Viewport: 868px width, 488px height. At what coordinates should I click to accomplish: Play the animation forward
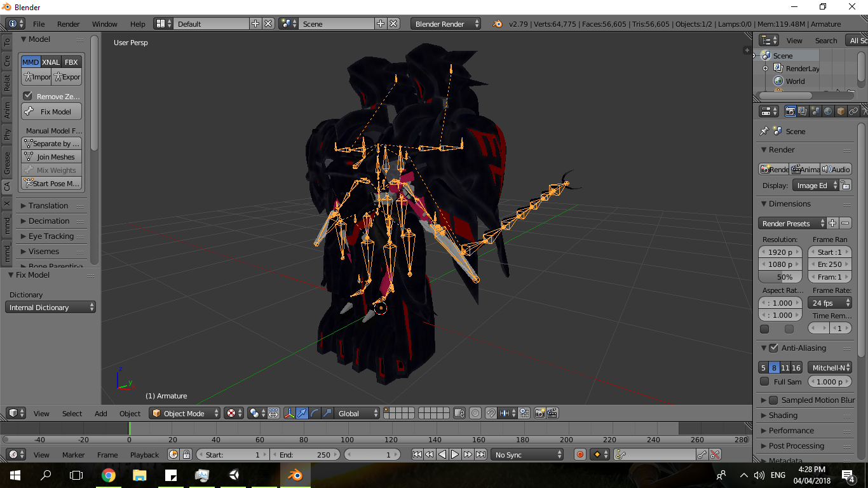(455, 454)
